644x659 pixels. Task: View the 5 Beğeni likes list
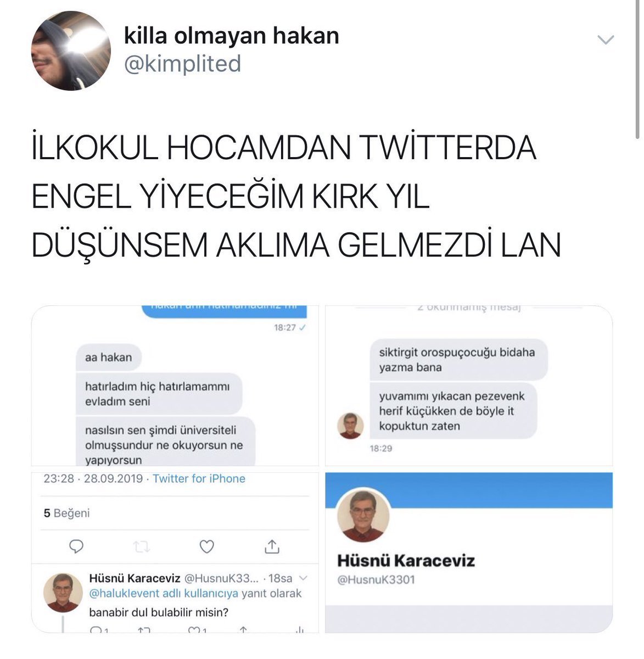(66, 513)
